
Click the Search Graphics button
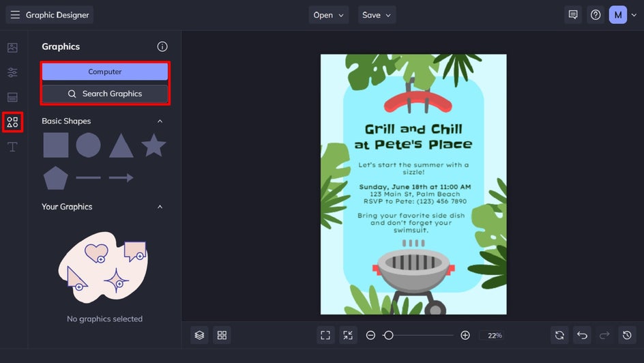pos(105,93)
